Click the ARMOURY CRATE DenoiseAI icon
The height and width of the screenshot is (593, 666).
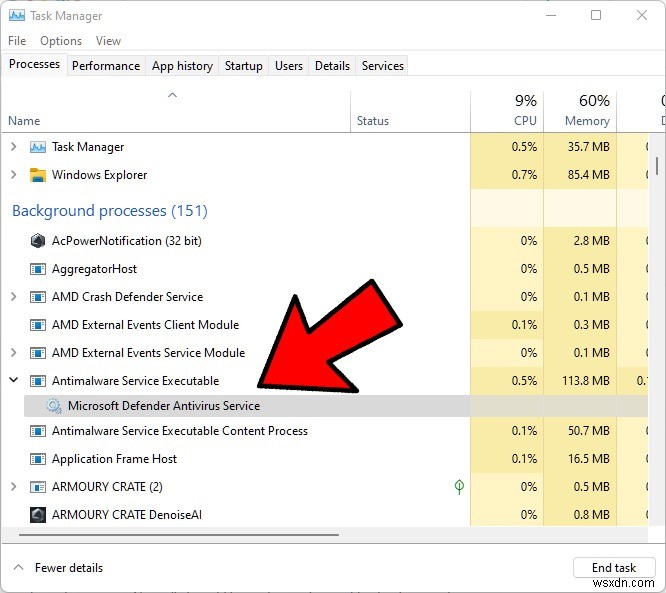pos(38,515)
